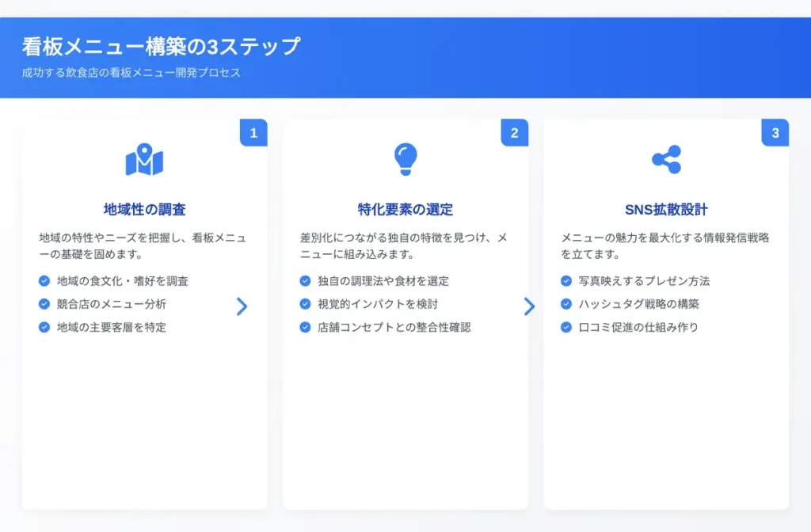Click checkmark icon beside 口コミ促進の仕組み作り
811x532 pixels.
click(x=566, y=327)
